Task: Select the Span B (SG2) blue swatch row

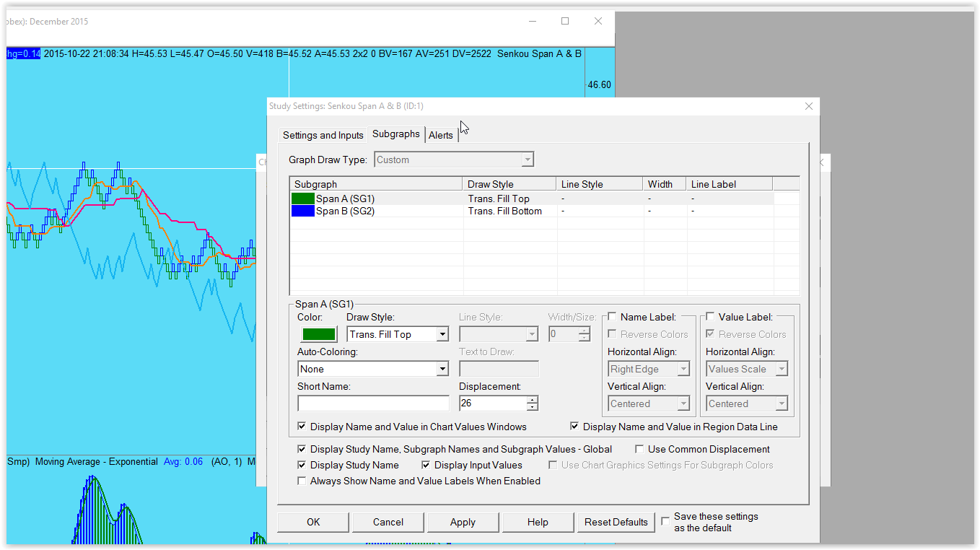Action: click(x=302, y=211)
